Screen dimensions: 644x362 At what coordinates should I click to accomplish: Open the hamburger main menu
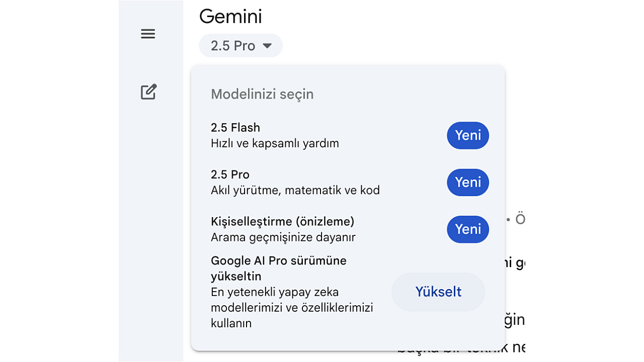point(148,34)
